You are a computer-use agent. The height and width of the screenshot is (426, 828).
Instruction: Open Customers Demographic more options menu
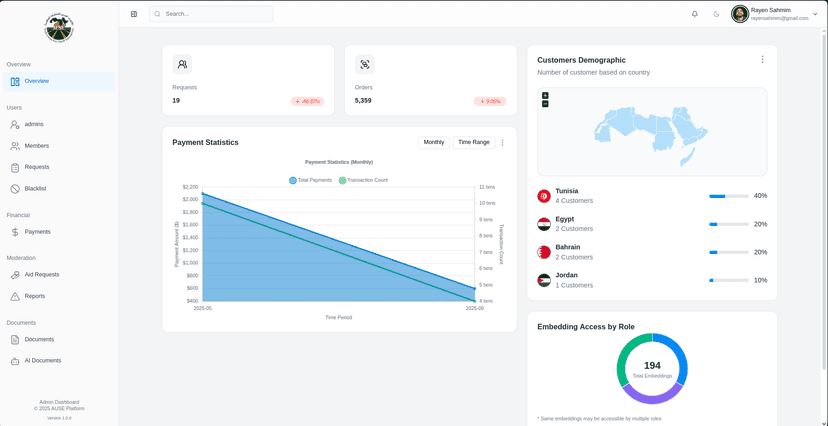pyautogui.click(x=762, y=60)
